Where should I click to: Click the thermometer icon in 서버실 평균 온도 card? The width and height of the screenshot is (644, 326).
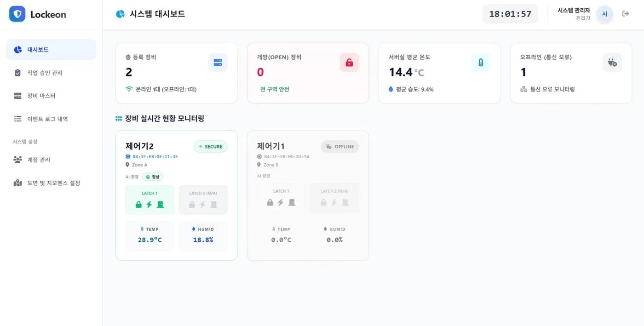pos(481,63)
